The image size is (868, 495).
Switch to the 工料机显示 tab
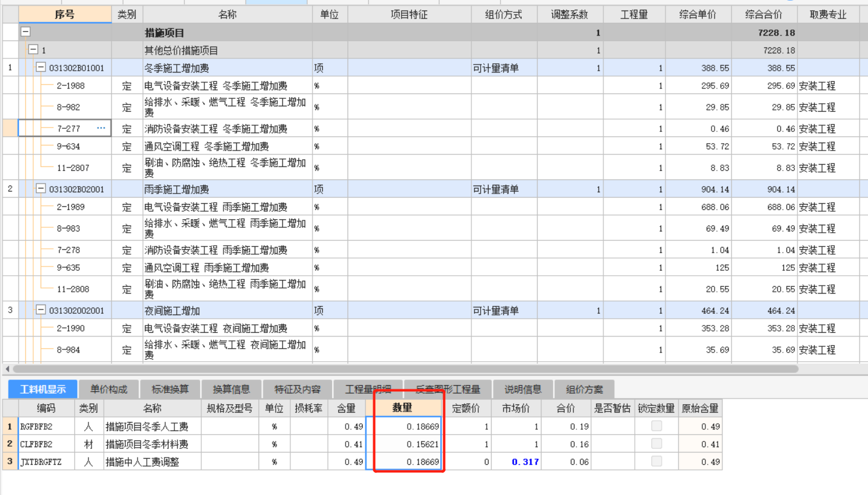click(x=43, y=389)
